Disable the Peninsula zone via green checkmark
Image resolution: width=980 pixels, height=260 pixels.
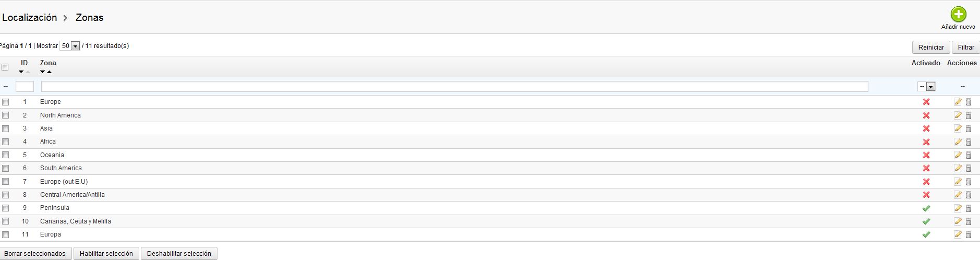pyautogui.click(x=926, y=208)
